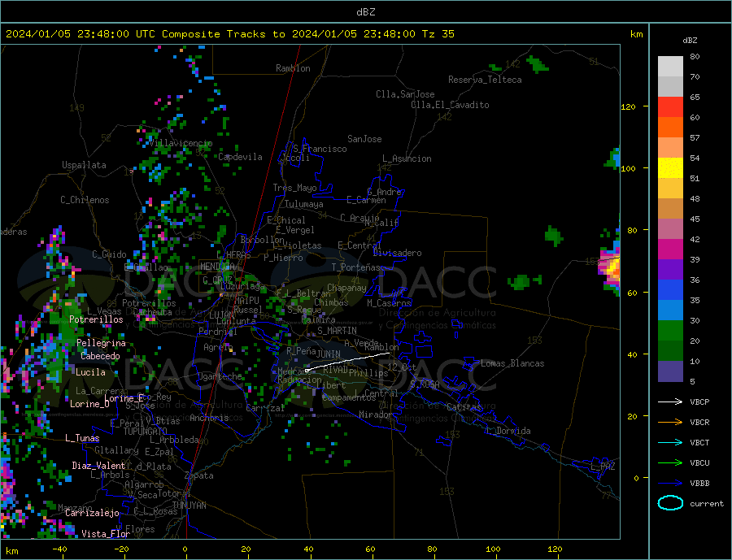Click the orange VBCR arrow legend icon
This screenshot has width=732, height=560.
[x=670, y=423]
